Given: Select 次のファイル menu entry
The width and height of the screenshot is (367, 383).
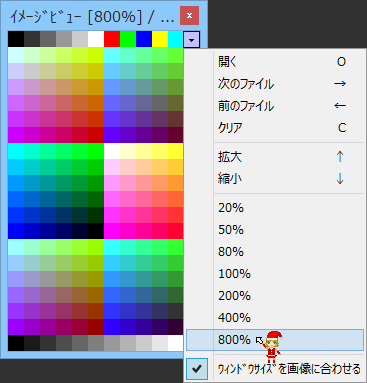Looking at the screenshot, I should point(275,84).
